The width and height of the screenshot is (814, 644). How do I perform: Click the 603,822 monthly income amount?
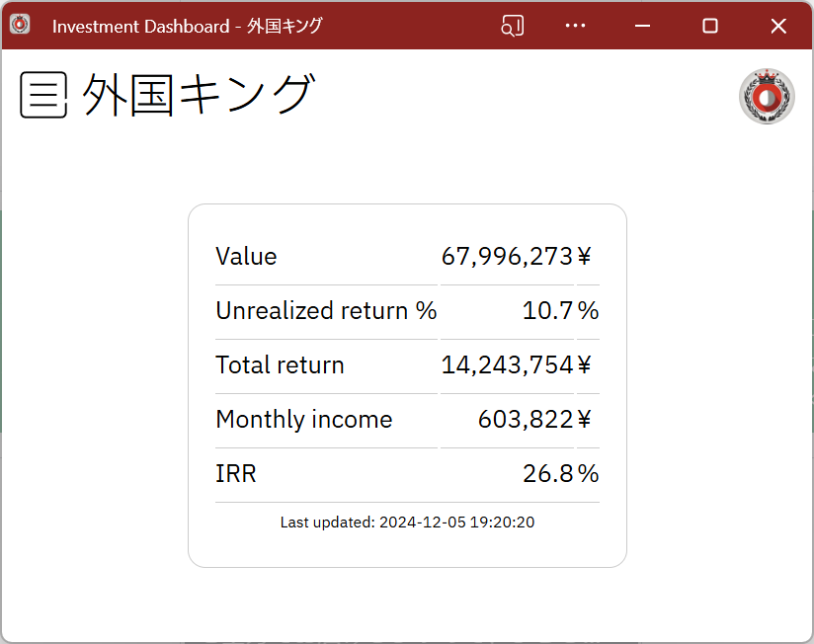pos(526,420)
